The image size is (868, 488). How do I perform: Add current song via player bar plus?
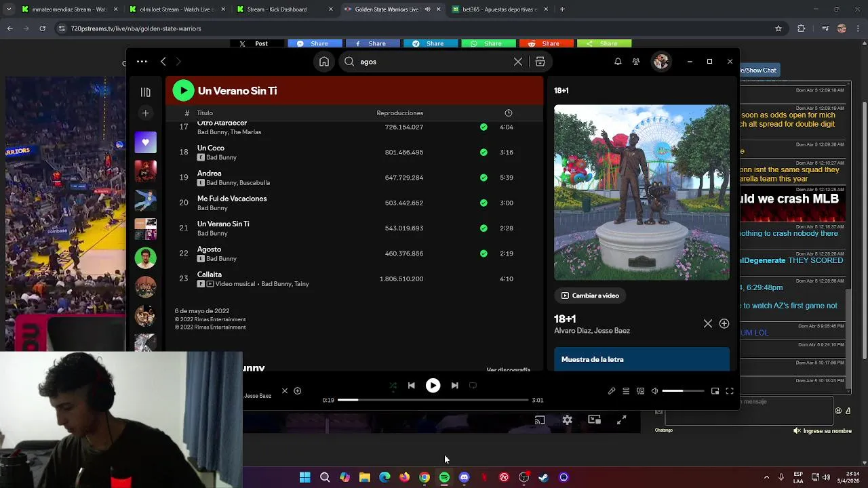[297, 391]
